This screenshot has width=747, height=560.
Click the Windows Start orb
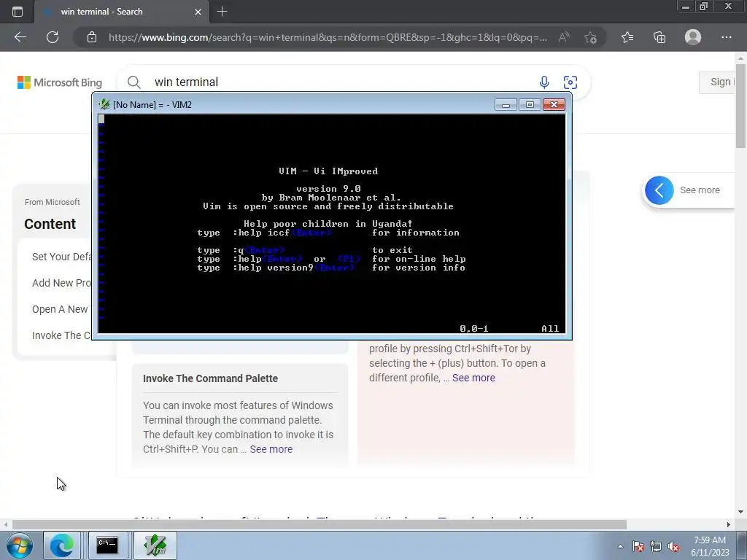(x=19, y=545)
